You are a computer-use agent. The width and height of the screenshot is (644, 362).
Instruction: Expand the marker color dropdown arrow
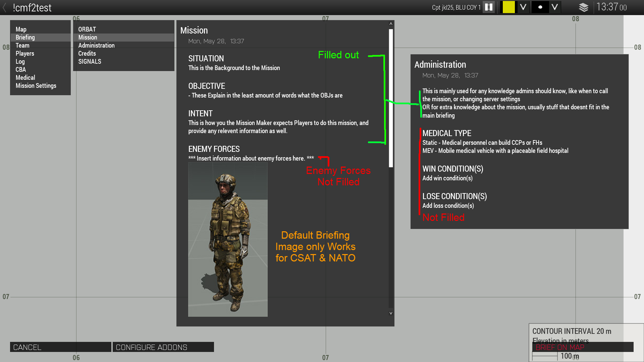(523, 7)
